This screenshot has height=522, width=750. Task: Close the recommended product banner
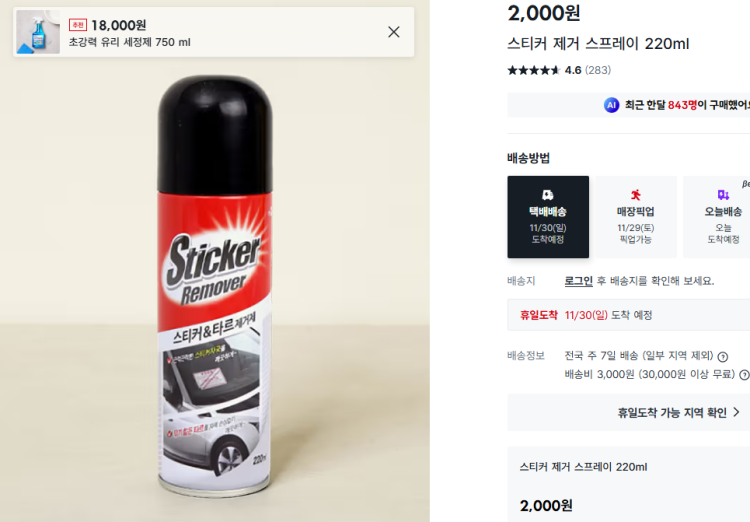[394, 32]
